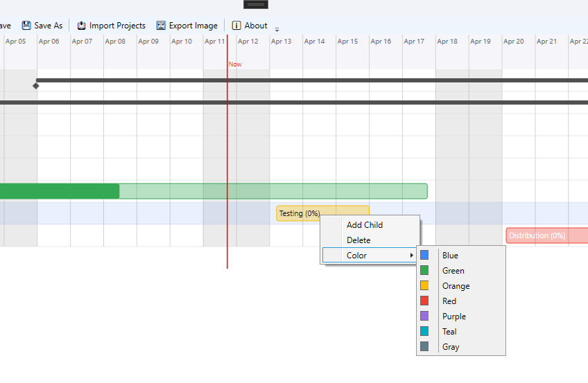Click the Save As floppy disk icon
This screenshot has width=588, height=383.
(26, 26)
